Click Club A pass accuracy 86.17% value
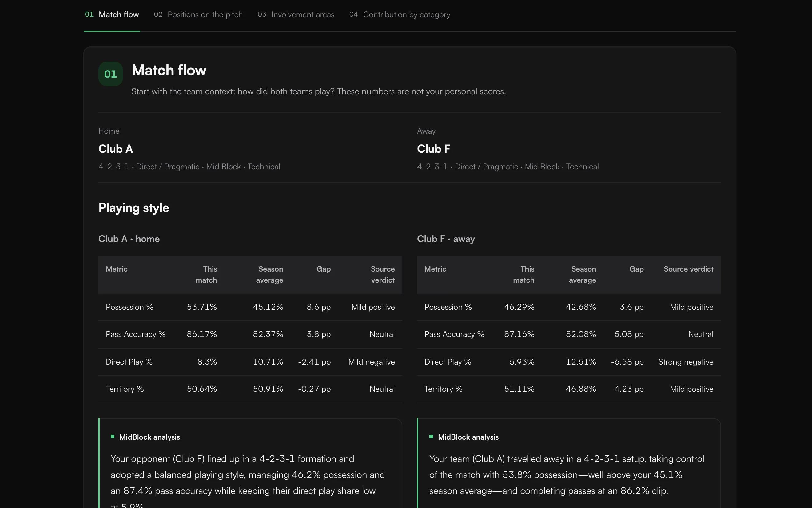 click(x=202, y=334)
